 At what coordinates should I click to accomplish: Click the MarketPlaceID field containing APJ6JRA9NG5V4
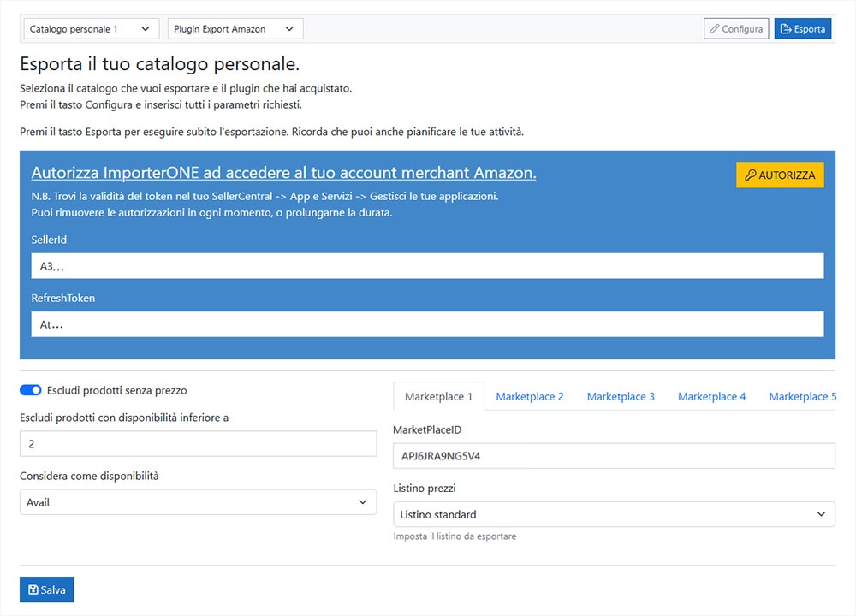[x=615, y=456]
